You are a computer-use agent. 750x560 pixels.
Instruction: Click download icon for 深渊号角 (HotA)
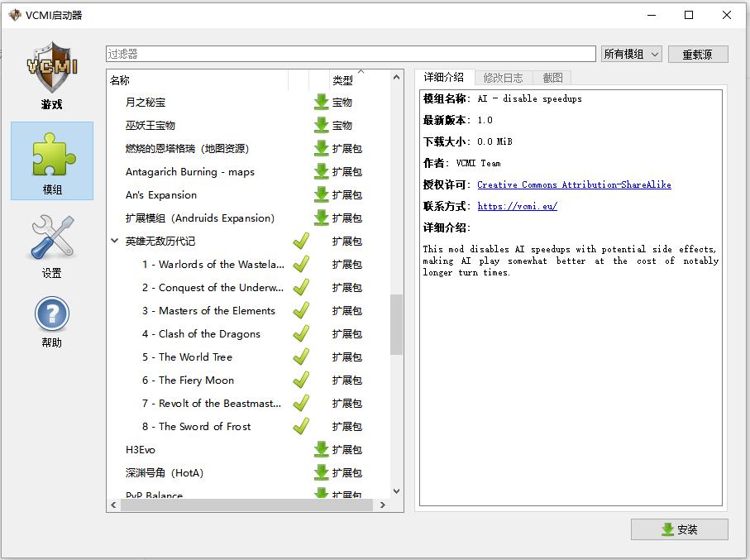point(321,472)
